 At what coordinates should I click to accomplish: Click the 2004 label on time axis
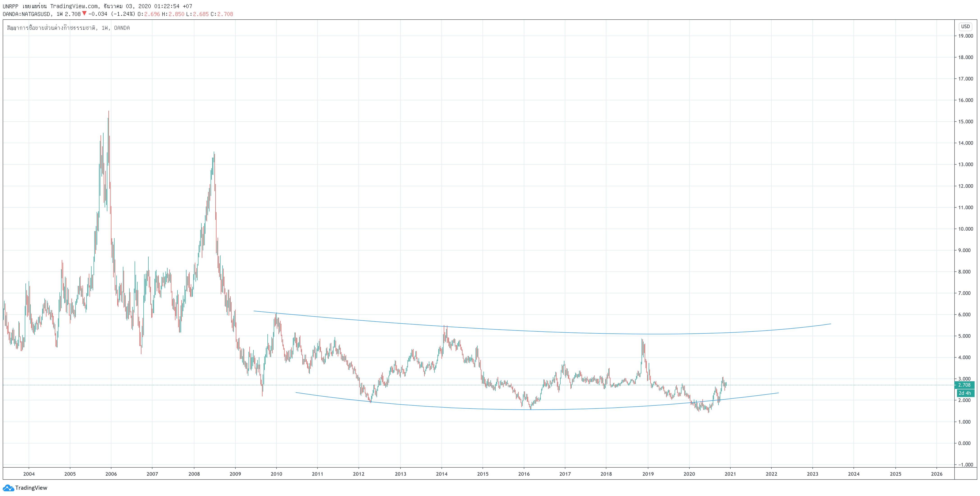click(29, 474)
